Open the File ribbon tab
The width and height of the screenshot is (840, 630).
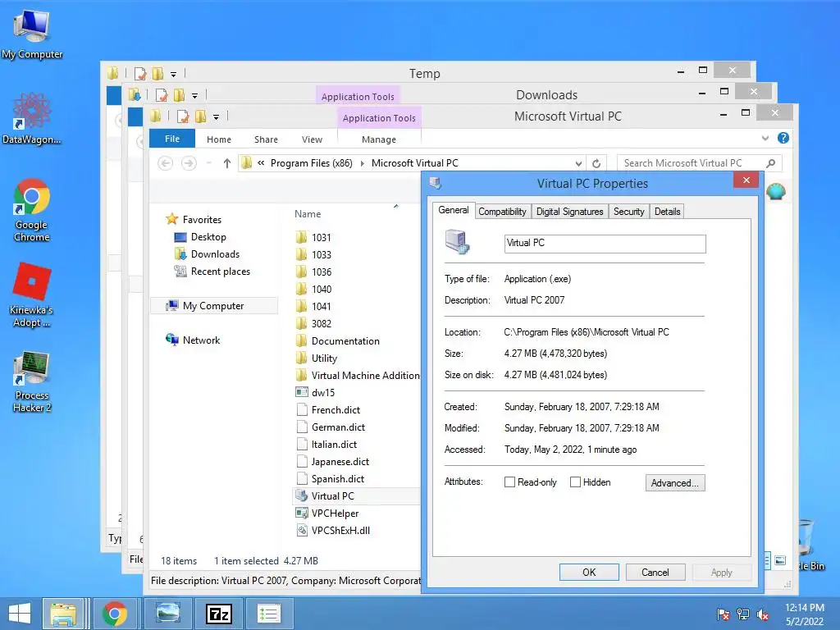(172, 139)
